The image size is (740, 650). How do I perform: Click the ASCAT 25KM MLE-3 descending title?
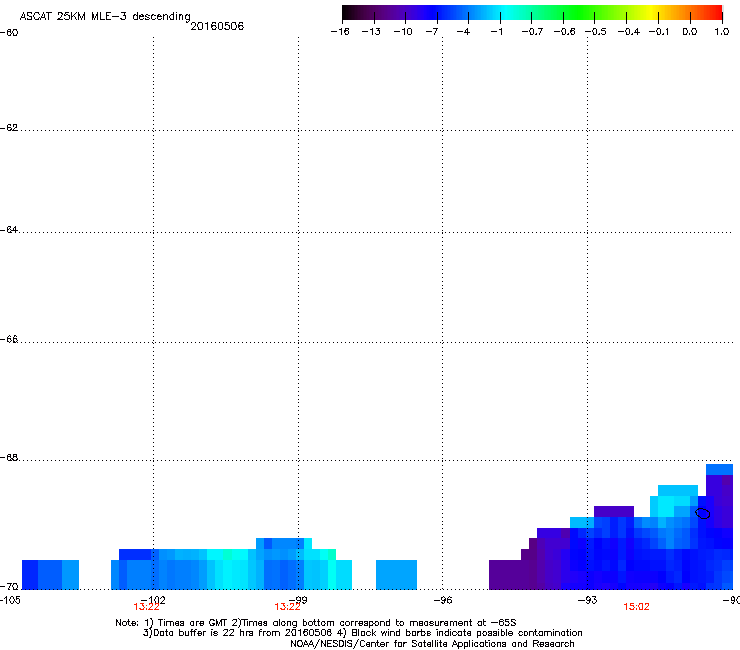[105, 16]
